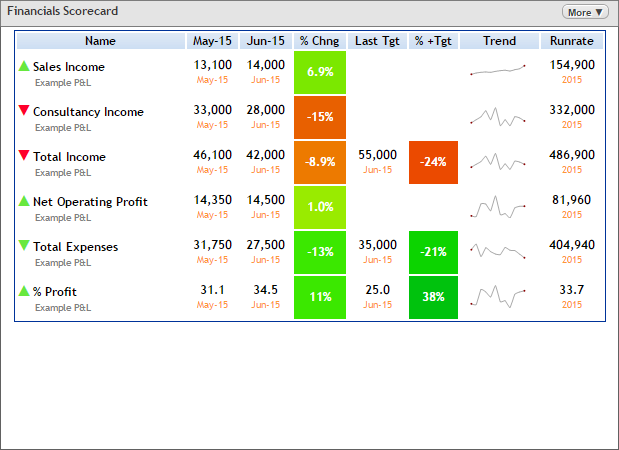Click the 332,000 runrate value

point(572,110)
